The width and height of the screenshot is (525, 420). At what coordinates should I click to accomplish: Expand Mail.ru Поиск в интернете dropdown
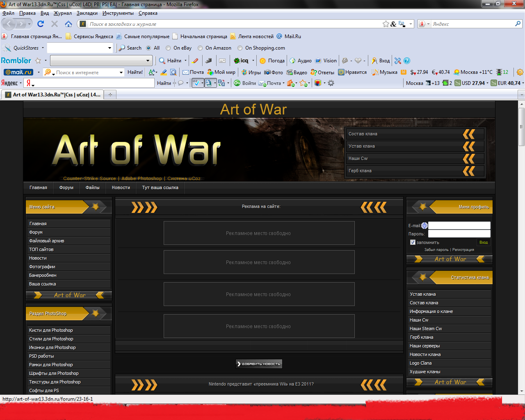pos(121,73)
